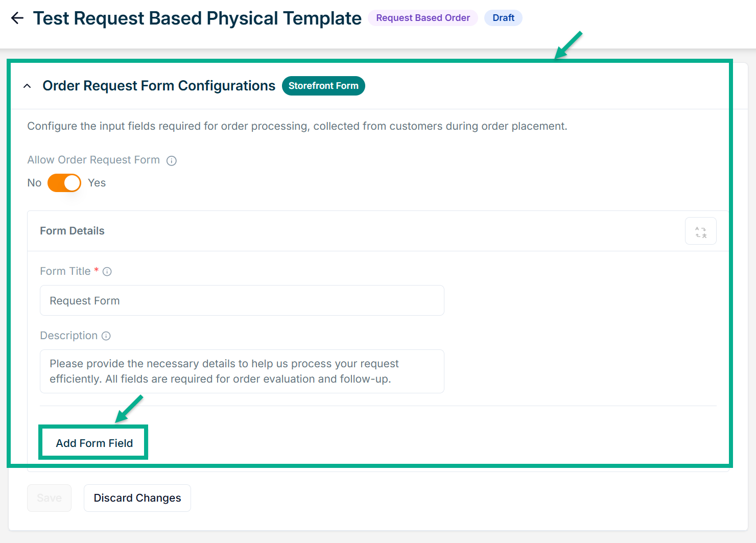Click the Draft status badge

click(x=503, y=18)
